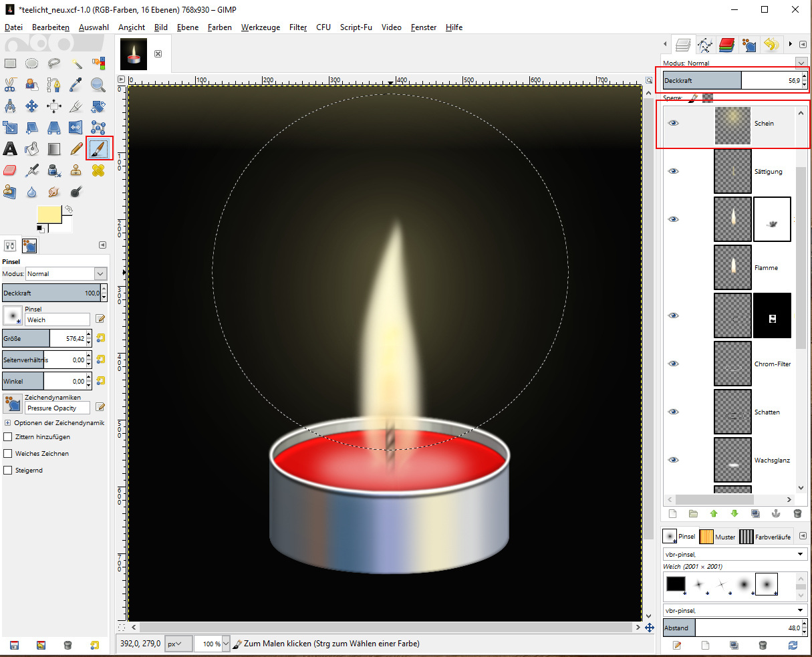This screenshot has height=657, width=812.
Task: Select the Flamme layer thumbnail
Action: coord(732,267)
